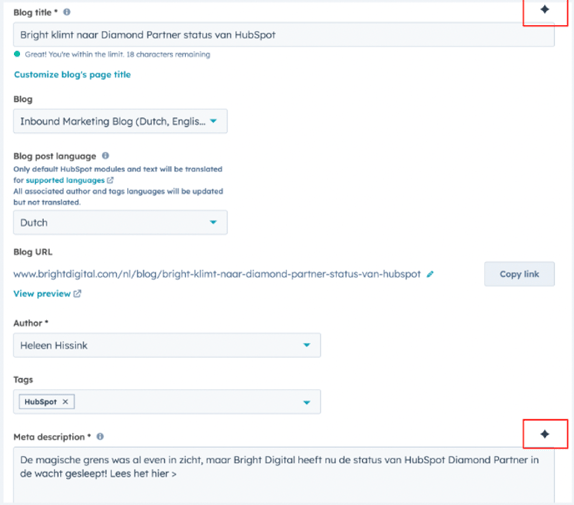
Task: Click external link icon beside View preview
Action: pyautogui.click(x=77, y=293)
